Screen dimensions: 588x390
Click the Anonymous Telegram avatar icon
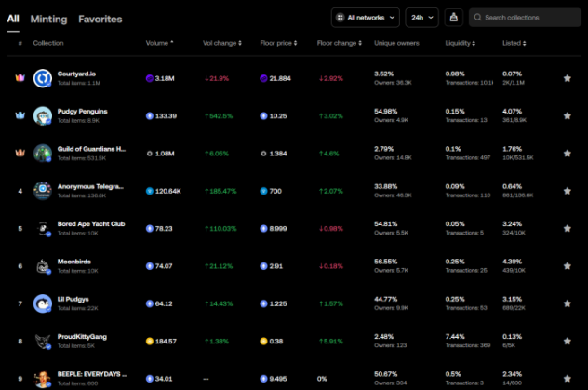43,191
